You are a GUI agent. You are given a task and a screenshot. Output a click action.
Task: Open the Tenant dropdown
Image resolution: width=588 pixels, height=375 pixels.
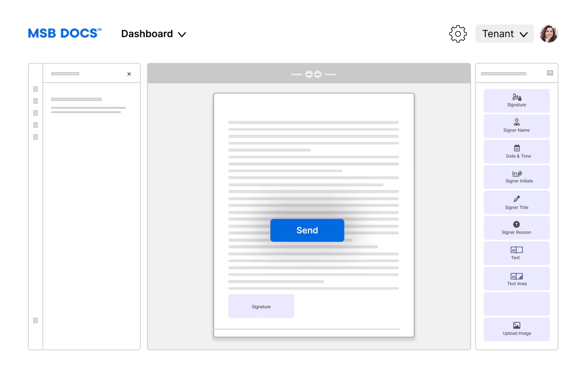(x=504, y=34)
